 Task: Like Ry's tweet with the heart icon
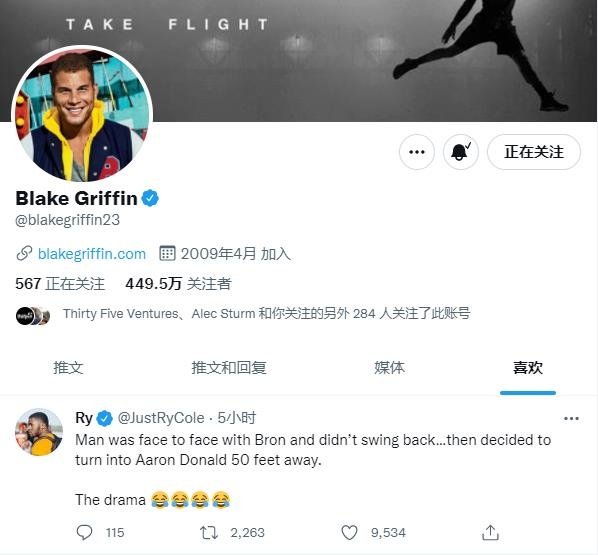click(349, 532)
